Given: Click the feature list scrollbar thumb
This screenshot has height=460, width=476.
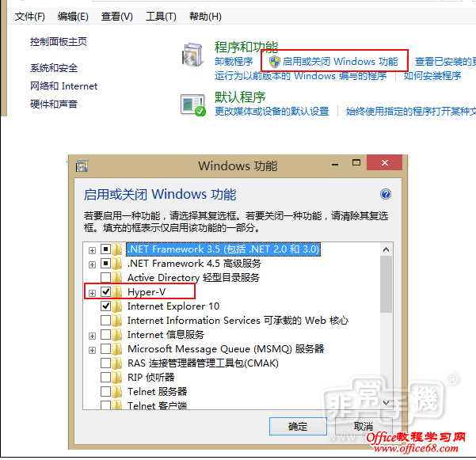Looking at the screenshot, I should (x=386, y=284).
